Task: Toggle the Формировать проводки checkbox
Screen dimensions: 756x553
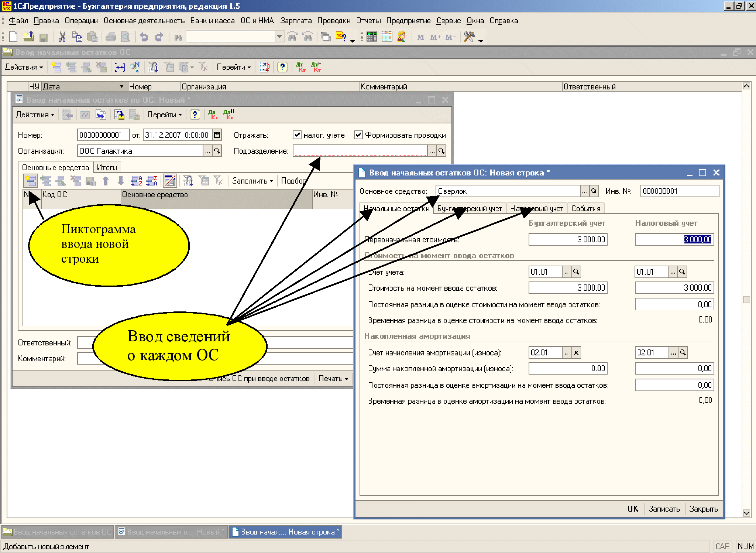Action: click(x=358, y=135)
